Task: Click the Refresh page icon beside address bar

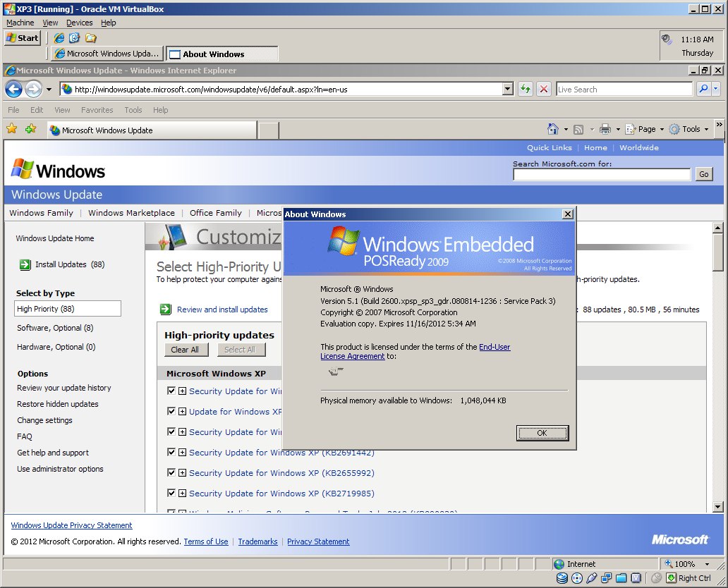Action: pos(525,89)
